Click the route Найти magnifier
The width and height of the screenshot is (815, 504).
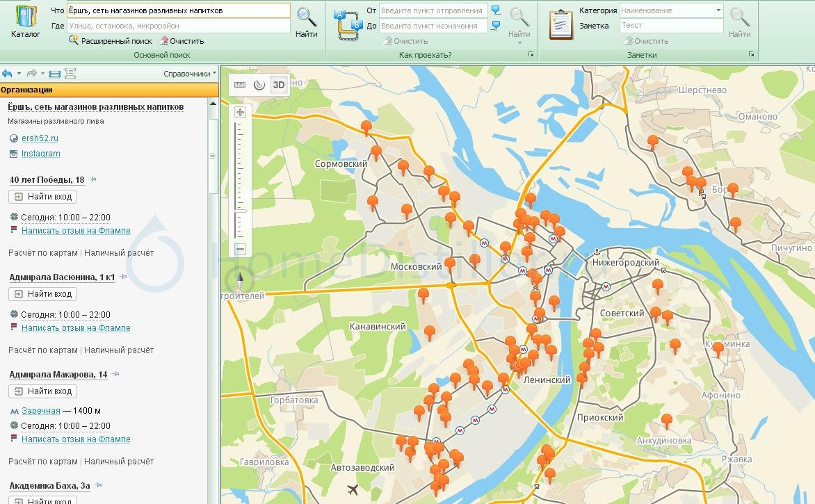click(x=519, y=22)
